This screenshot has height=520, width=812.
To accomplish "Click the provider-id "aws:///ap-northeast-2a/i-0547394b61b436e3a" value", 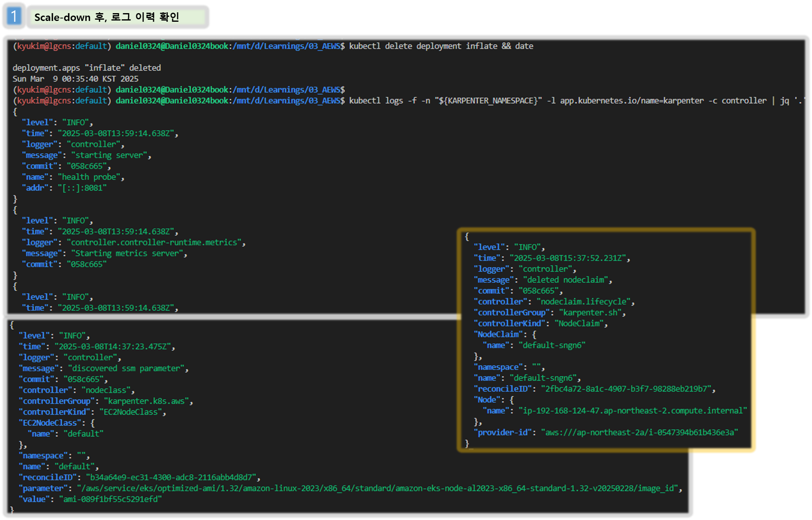I will tap(639, 433).
